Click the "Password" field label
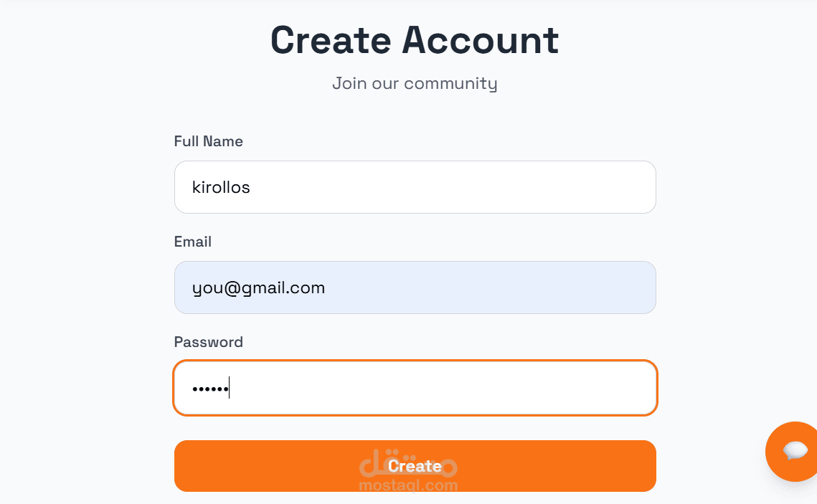The height and width of the screenshot is (504, 817). 208,342
